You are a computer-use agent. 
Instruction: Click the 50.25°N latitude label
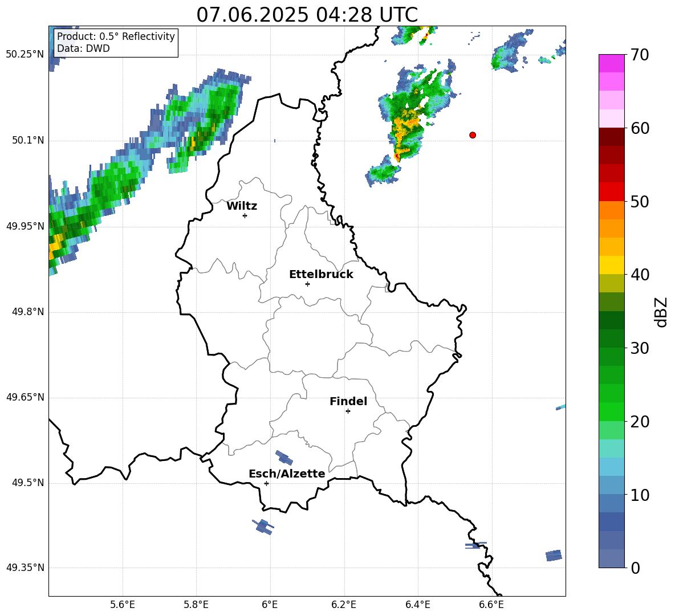[x=25, y=55]
